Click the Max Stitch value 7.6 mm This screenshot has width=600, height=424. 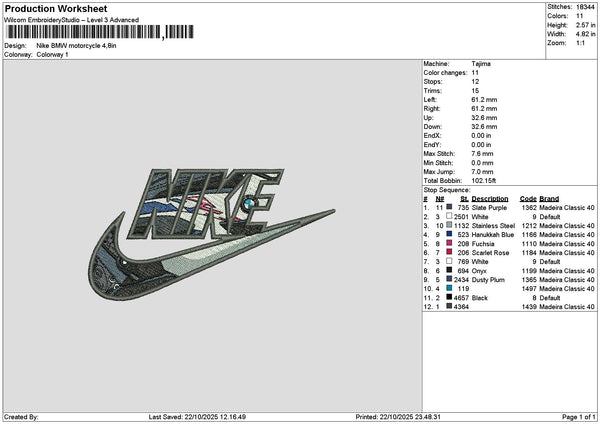coord(482,153)
